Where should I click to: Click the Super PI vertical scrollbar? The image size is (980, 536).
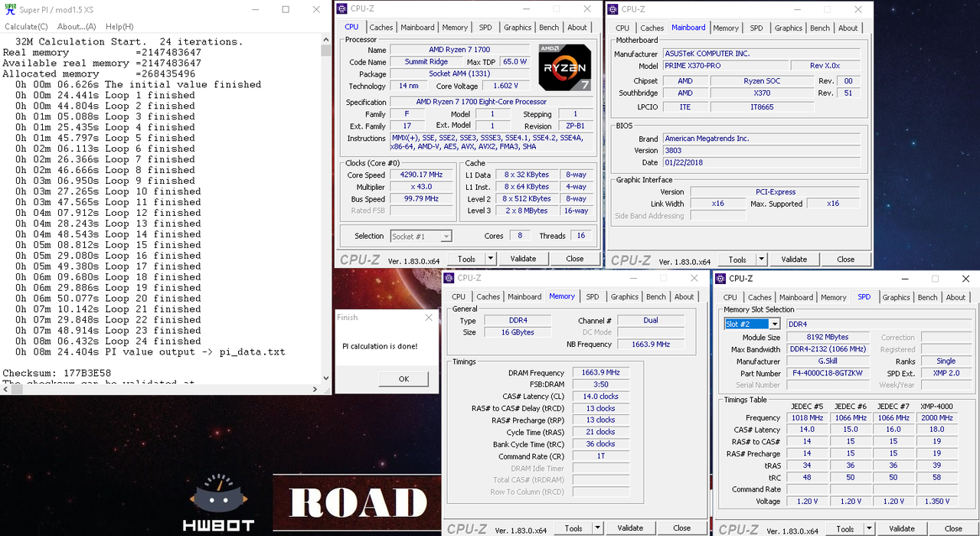tap(325, 208)
